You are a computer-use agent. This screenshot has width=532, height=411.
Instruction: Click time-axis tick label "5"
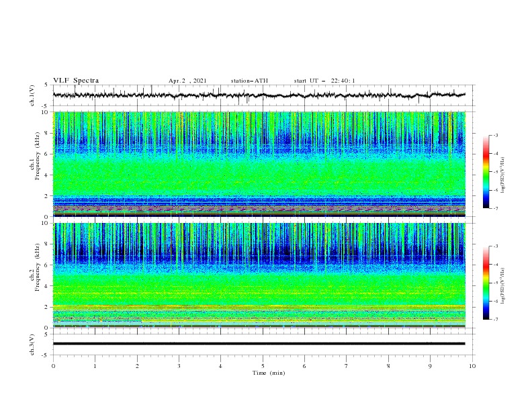pos(263,366)
